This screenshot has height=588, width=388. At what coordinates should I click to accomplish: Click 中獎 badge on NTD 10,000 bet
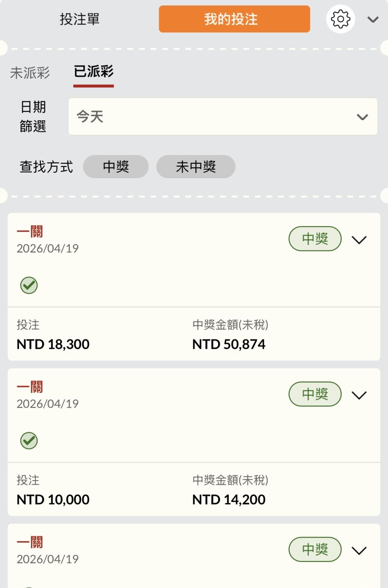point(315,394)
